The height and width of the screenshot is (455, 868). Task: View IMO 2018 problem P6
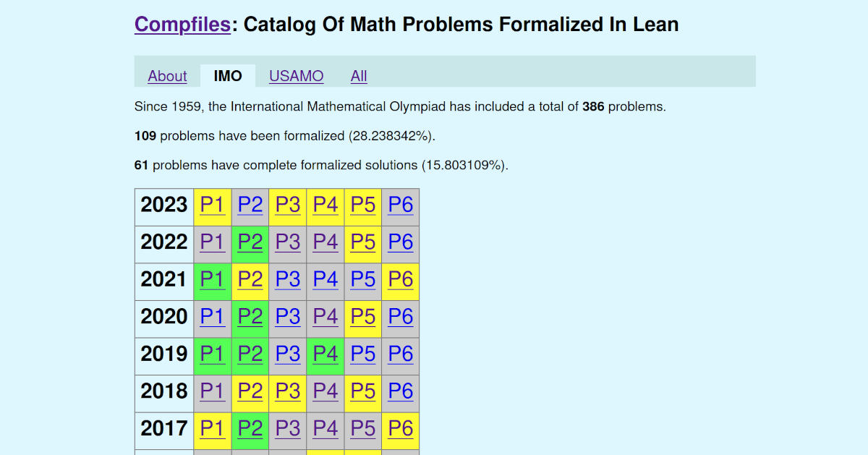[401, 391]
